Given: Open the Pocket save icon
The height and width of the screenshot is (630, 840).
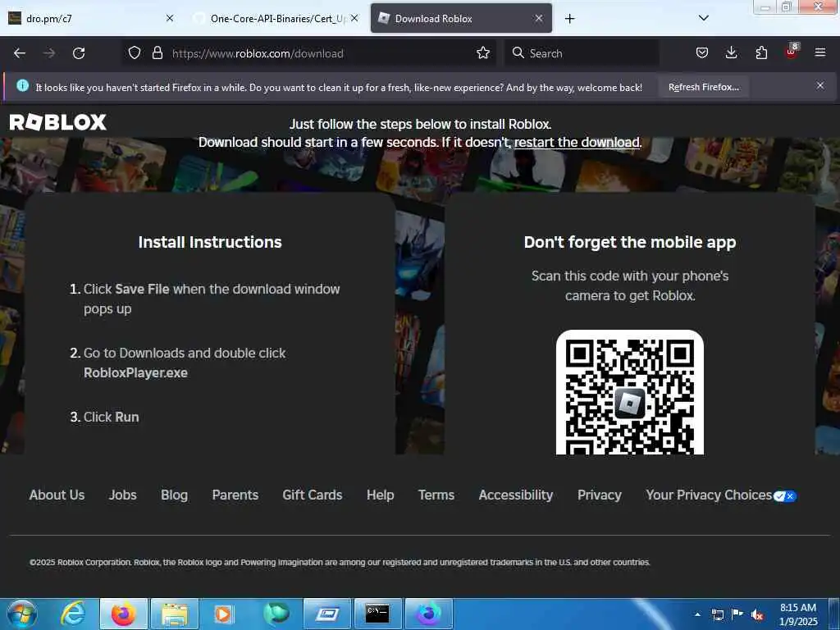Looking at the screenshot, I should coord(702,52).
